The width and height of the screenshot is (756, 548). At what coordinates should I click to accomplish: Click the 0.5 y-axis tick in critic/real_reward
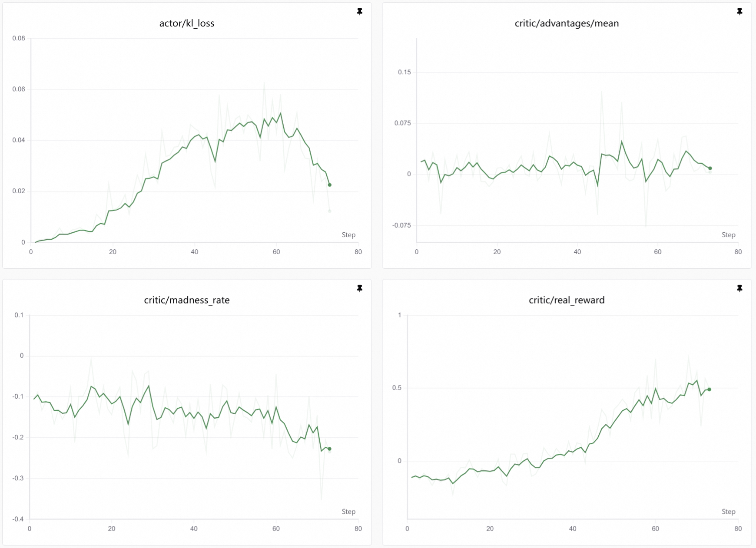click(x=397, y=388)
